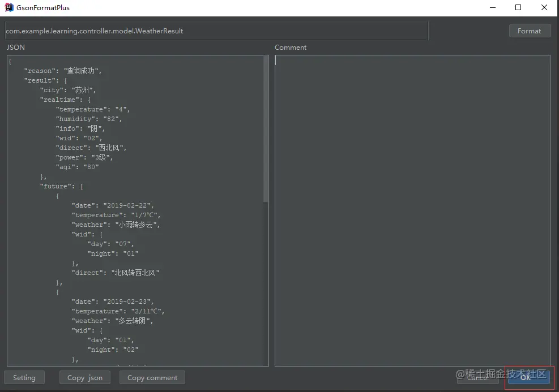Click the "weather": "多云转阴" line
The width and height of the screenshot is (559, 392).
pos(112,321)
